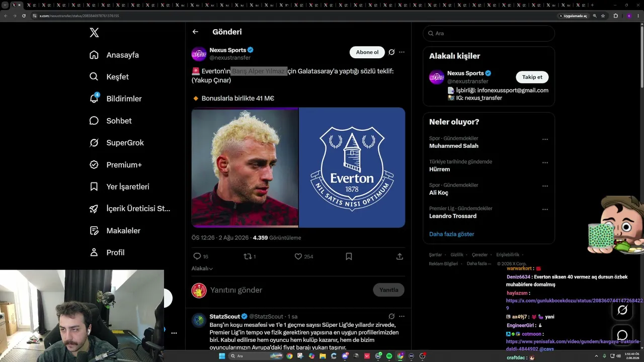Open more options for Muhammed Salah trend
The width and height of the screenshot is (644, 362).
[x=545, y=139]
